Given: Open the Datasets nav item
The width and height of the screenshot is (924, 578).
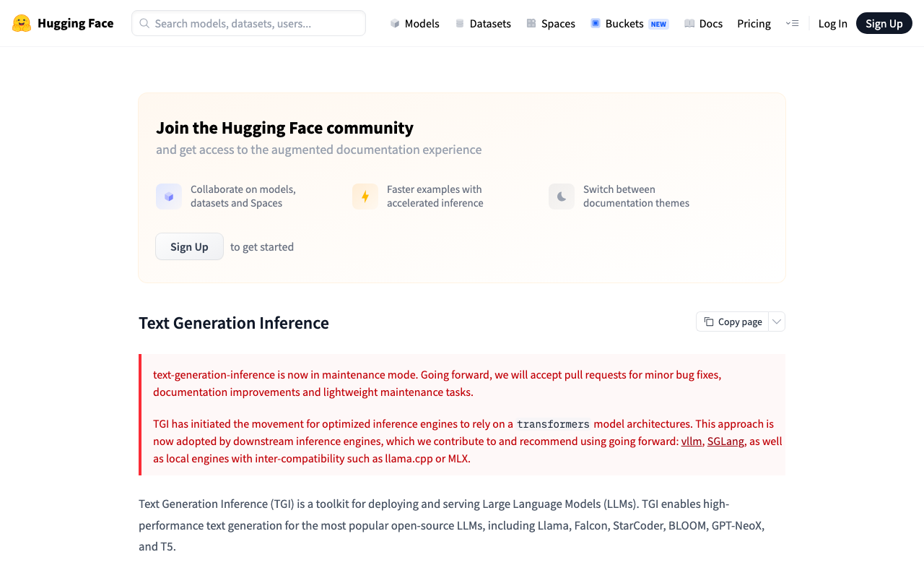Looking at the screenshot, I should click(x=483, y=23).
